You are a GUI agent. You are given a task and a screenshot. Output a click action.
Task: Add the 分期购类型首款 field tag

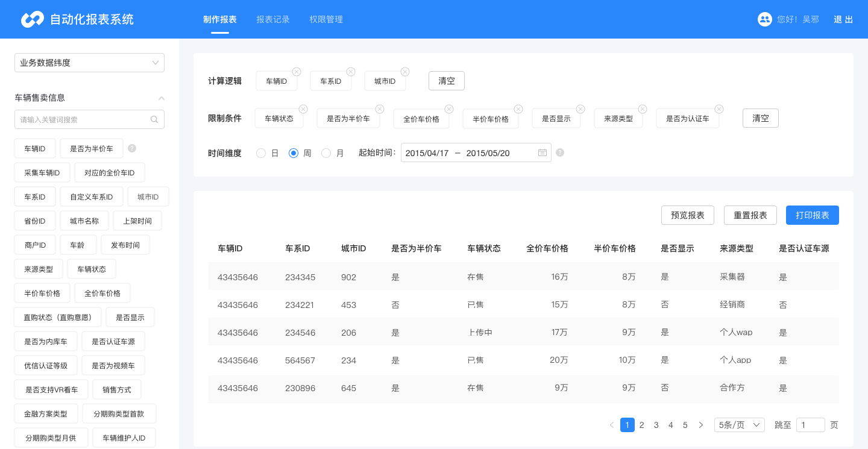(119, 413)
